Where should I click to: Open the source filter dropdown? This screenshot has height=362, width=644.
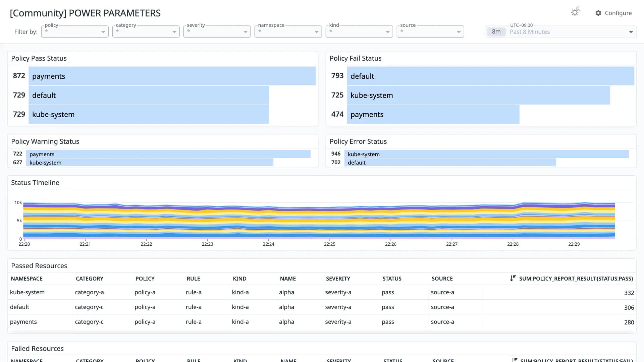[430, 32]
